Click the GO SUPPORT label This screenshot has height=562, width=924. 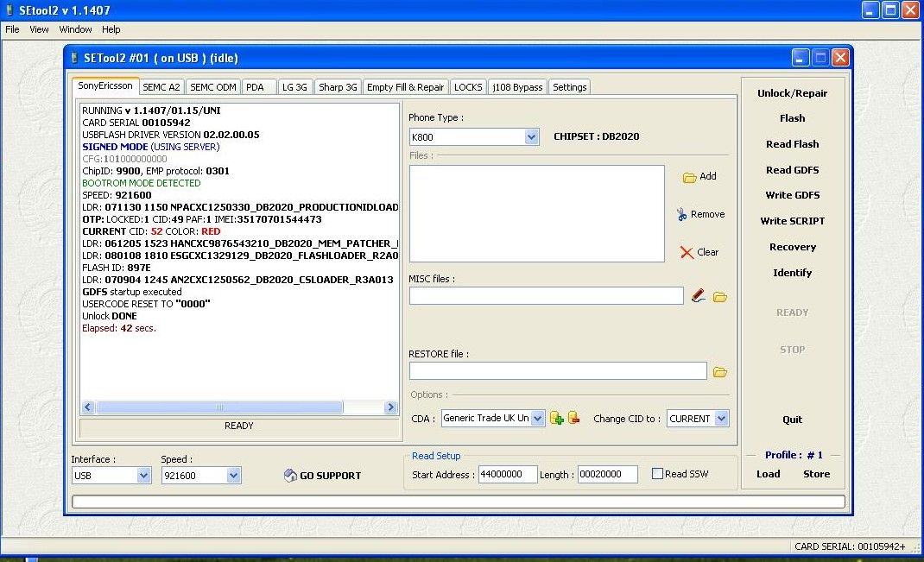pos(330,476)
